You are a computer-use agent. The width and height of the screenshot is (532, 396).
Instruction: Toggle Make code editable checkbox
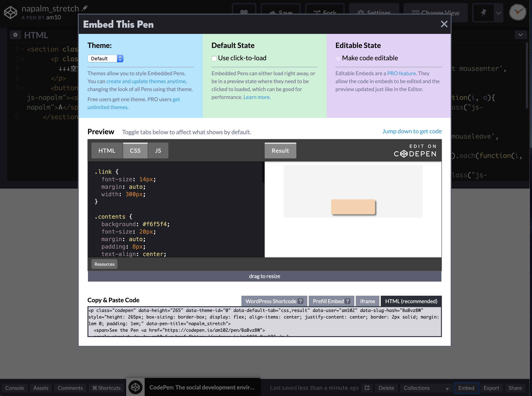tap(338, 58)
